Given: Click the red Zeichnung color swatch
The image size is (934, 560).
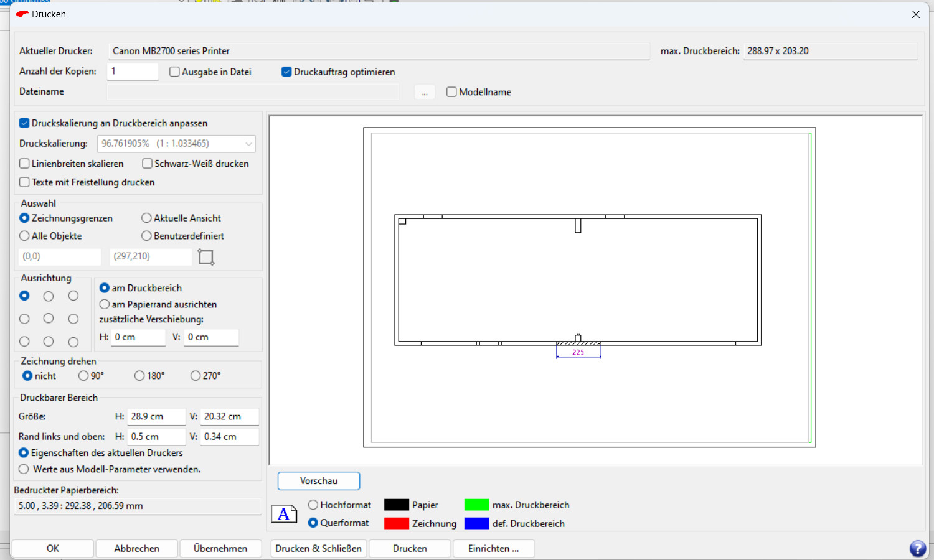Looking at the screenshot, I should click(397, 523).
